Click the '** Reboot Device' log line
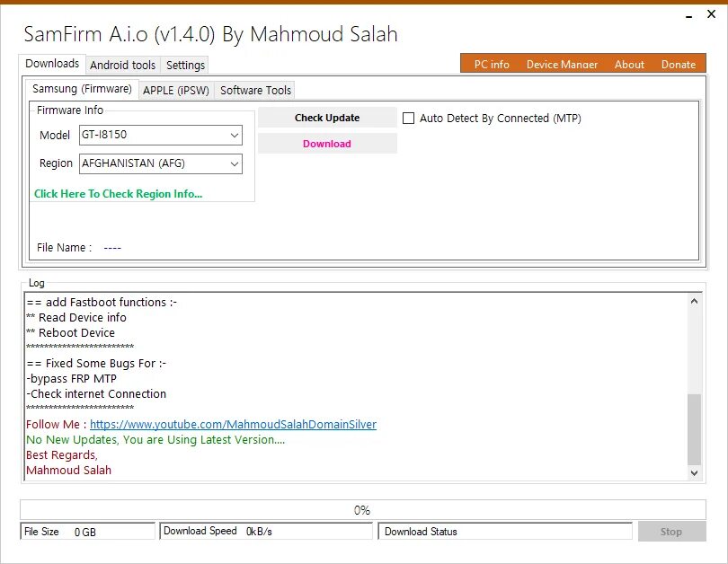 click(x=71, y=332)
